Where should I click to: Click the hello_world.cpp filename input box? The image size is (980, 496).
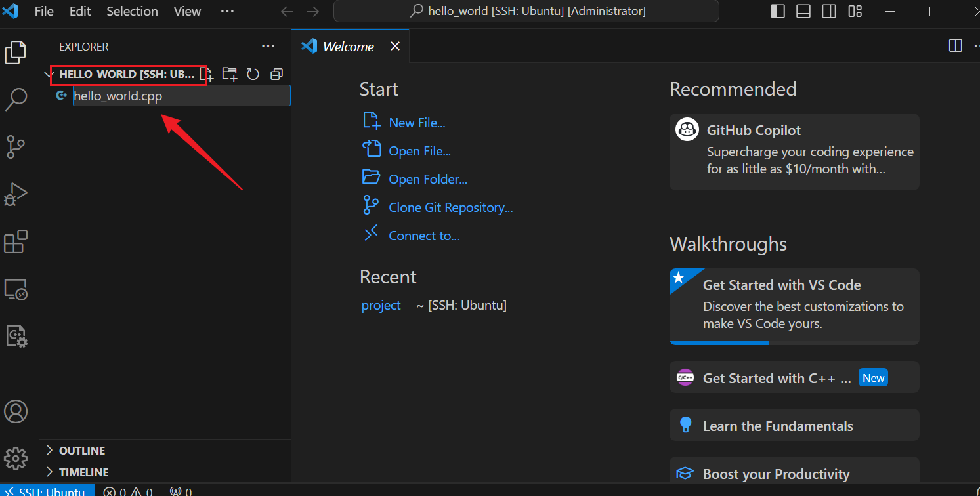click(x=181, y=96)
